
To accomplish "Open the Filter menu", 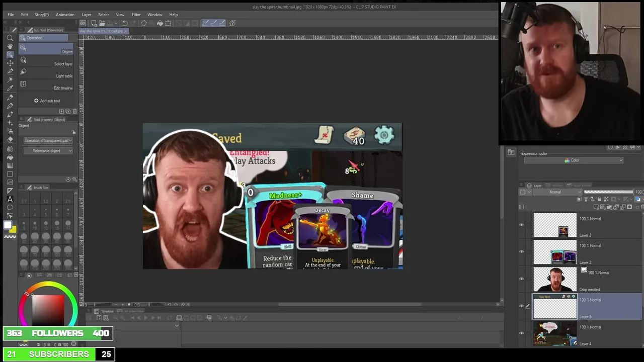I will click(x=136, y=15).
